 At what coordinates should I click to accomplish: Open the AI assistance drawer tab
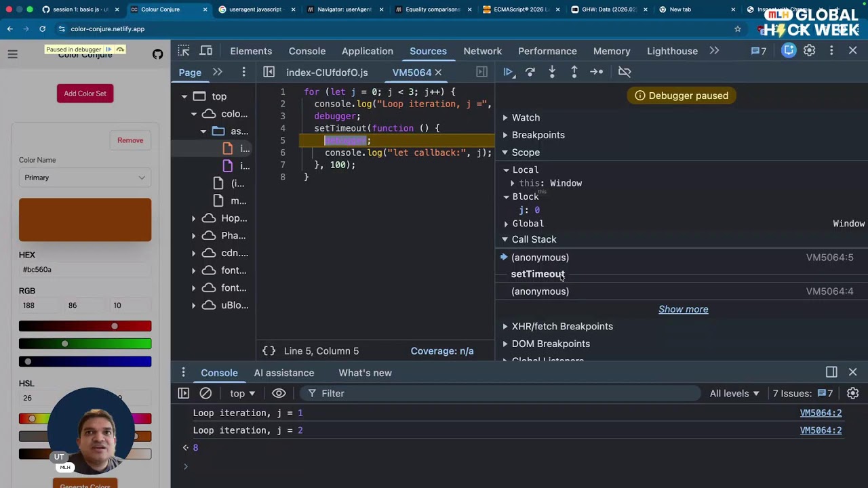click(284, 373)
